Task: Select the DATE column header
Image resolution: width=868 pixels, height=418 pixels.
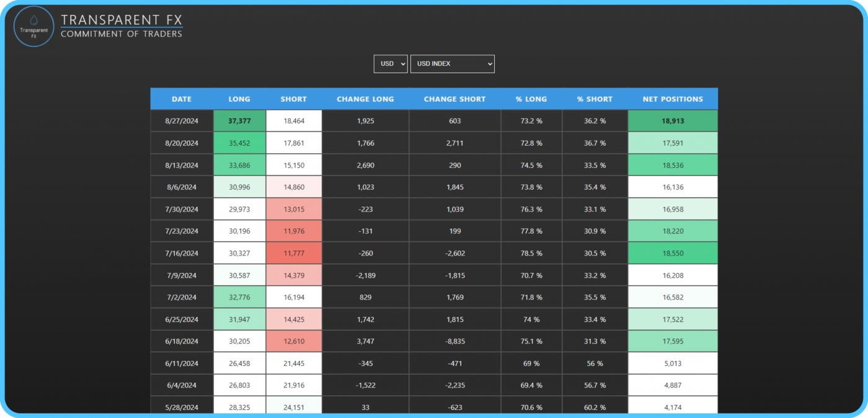Action: (182, 99)
